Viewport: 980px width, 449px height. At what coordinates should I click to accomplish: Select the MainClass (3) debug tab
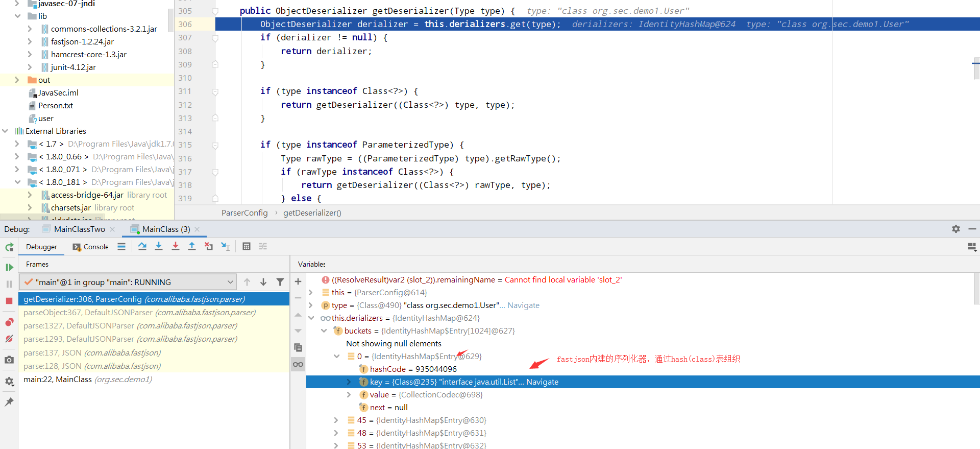click(166, 229)
